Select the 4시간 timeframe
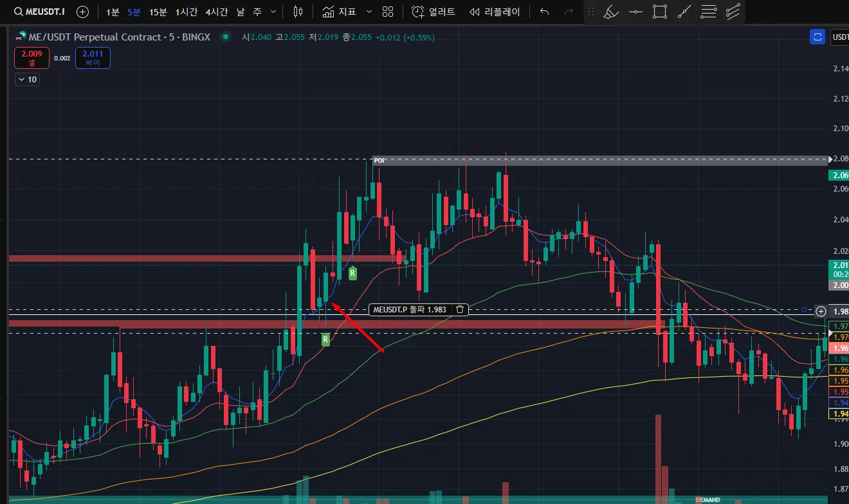Viewport: 849px width, 504px height. tap(218, 12)
